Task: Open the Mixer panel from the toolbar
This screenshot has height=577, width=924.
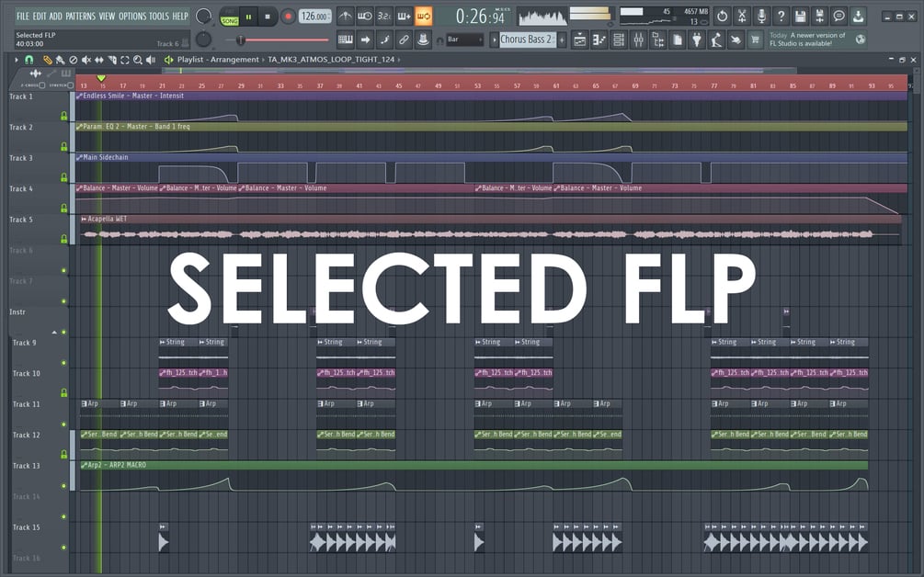Action: (639, 39)
